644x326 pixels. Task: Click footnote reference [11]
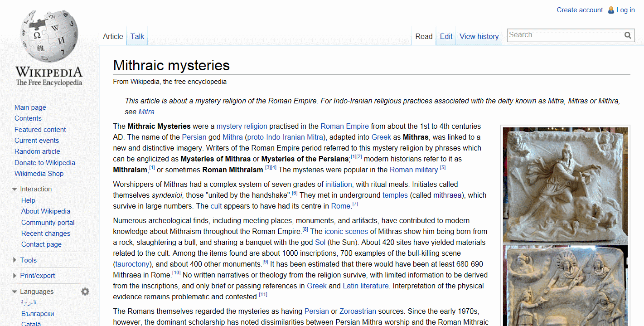coord(263,295)
